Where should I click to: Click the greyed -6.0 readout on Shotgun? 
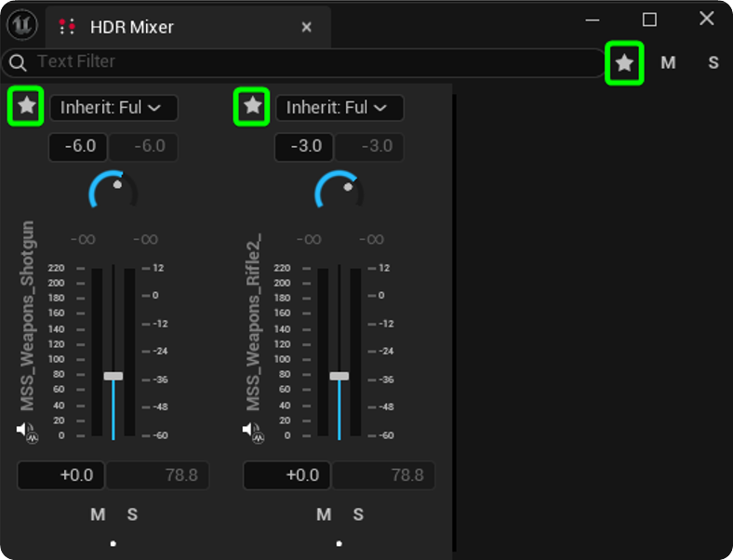pos(143,147)
